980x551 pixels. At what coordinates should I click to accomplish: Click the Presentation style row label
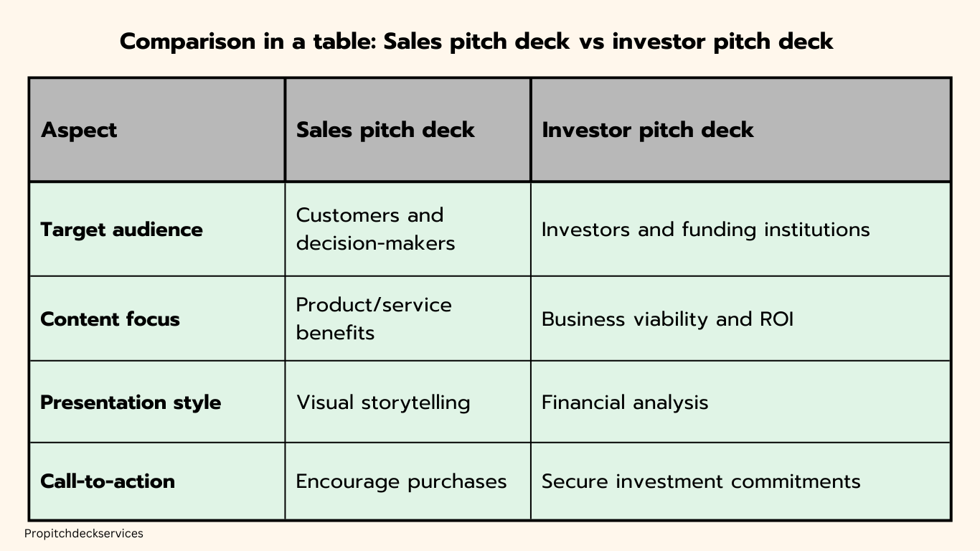(x=131, y=402)
